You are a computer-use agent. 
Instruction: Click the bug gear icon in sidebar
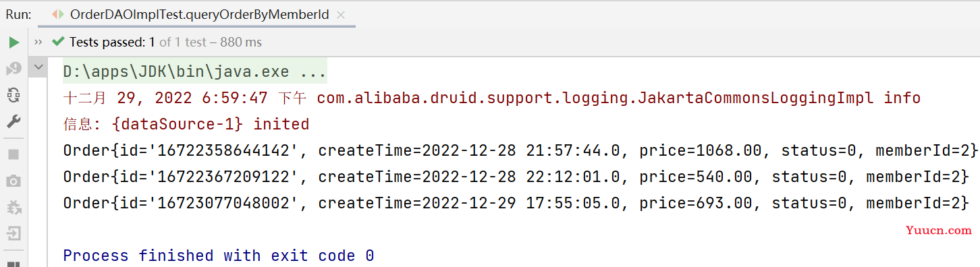tap(13, 207)
